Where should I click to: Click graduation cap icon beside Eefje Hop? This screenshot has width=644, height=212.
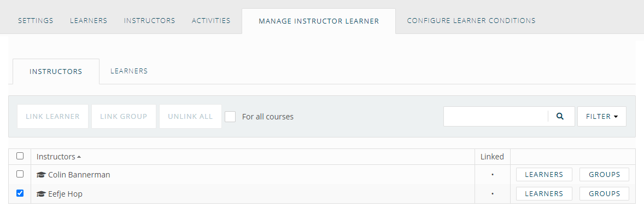point(40,194)
